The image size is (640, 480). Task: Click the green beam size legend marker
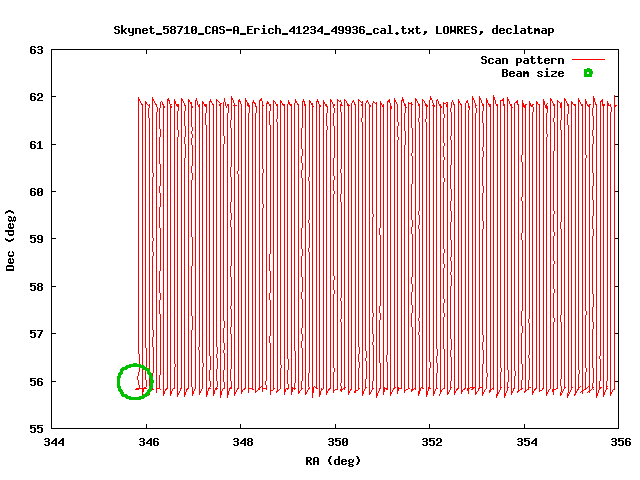588,73
